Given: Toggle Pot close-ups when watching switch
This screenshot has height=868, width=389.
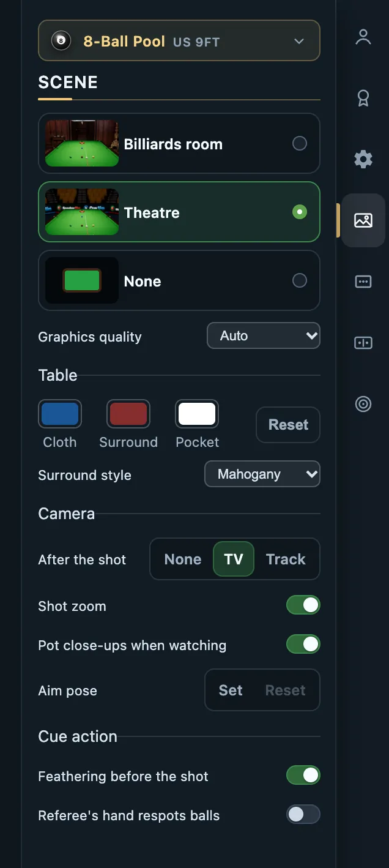Looking at the screenshot, I should tap(303, 644).
